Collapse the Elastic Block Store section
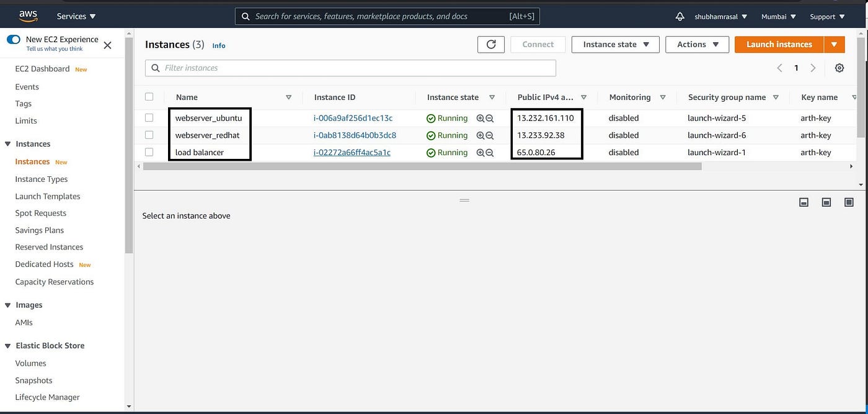Screen dimensions: 868x414 (7, 346)
